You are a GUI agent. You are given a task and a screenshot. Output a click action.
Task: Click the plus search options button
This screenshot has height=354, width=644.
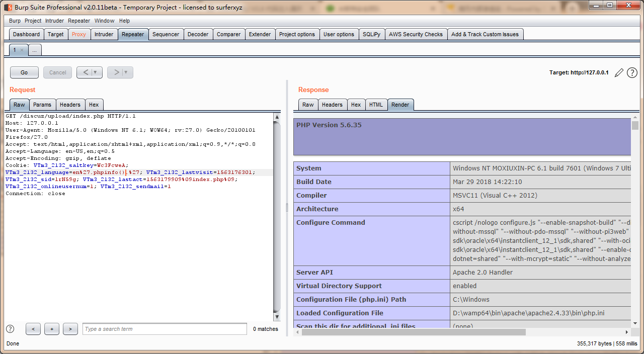[52, 329]
